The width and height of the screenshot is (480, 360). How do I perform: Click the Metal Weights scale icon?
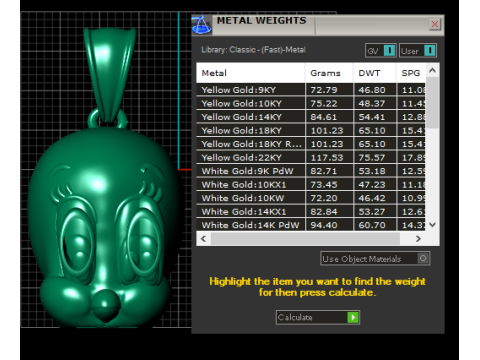click(x=202, y=25)
